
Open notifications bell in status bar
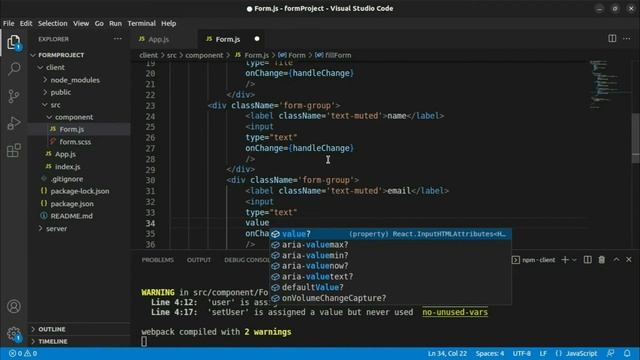[627, 353]
